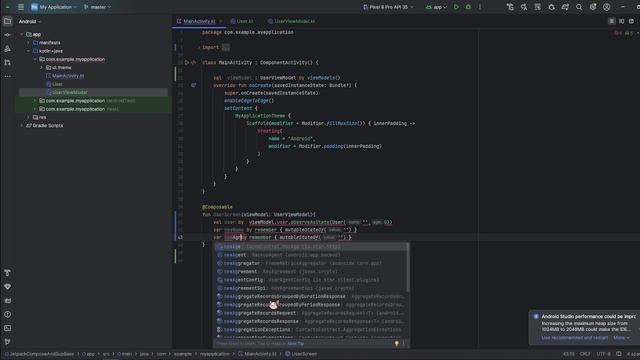Expand the manifests folder

click(x=28, y=43)
